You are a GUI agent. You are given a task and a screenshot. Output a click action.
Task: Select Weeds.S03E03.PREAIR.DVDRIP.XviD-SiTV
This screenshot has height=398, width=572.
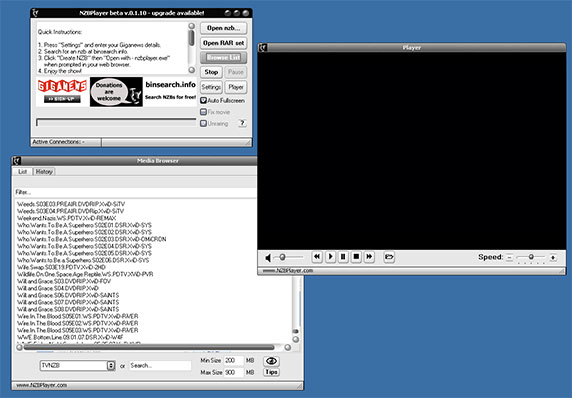tap(71, 204)
